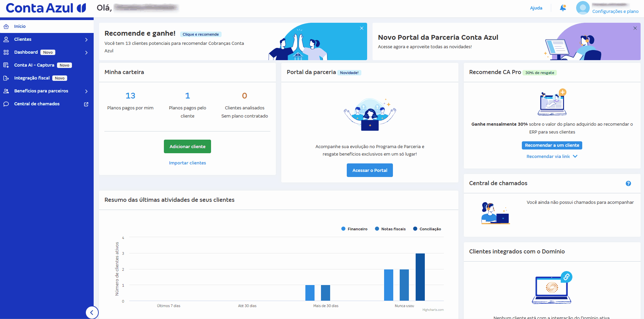Viewport: 644px width, 319px height.
Task: Click the Importar clientes link
Action: coord(187,163)
